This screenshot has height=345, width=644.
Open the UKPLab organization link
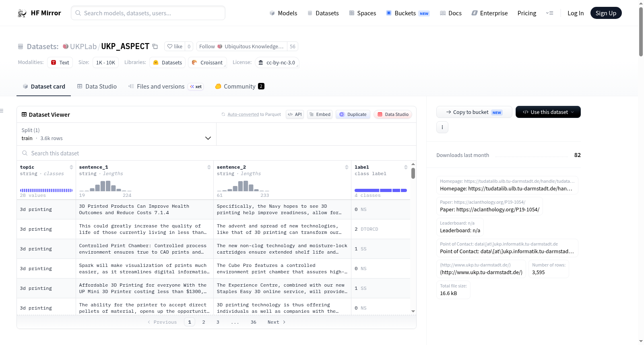[83, 47]
